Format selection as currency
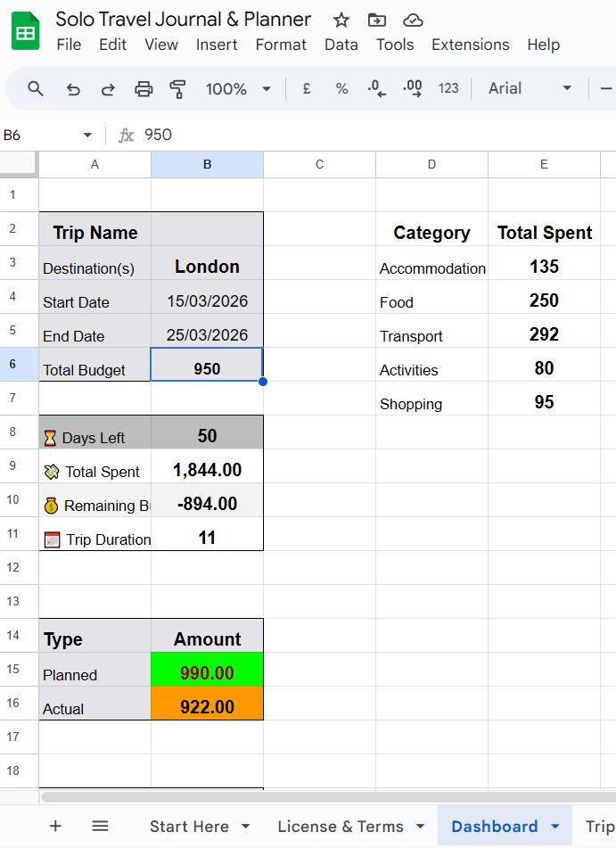 [307, 88]
